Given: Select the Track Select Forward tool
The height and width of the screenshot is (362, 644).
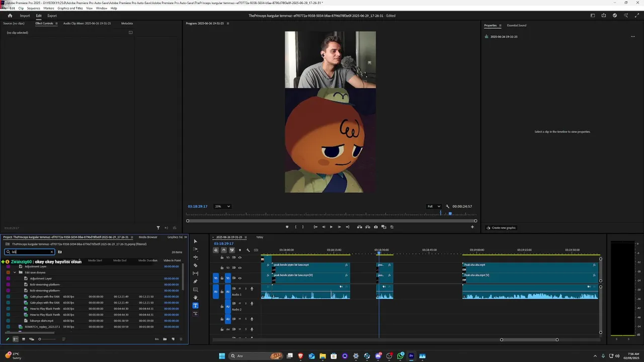Looking at the screenshot, I should 196,249.
